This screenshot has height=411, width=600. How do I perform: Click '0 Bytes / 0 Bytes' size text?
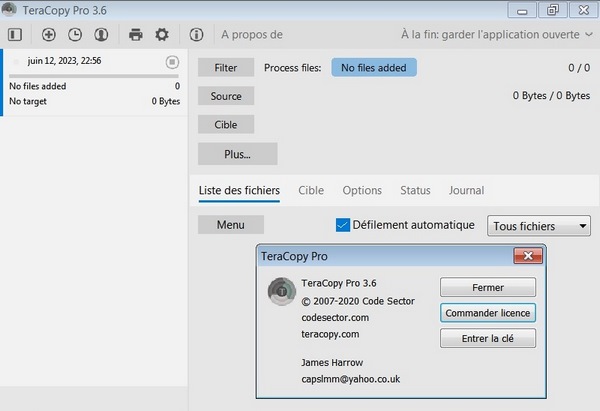(551, 95)
